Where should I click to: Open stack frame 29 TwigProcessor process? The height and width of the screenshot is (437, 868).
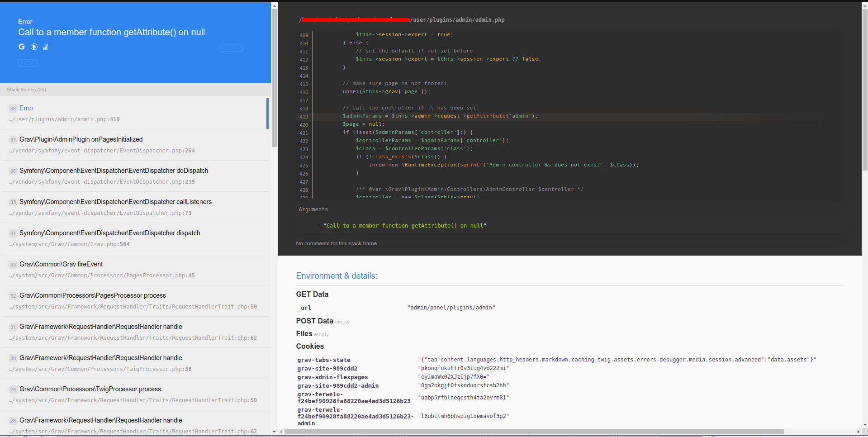(134, 394)
